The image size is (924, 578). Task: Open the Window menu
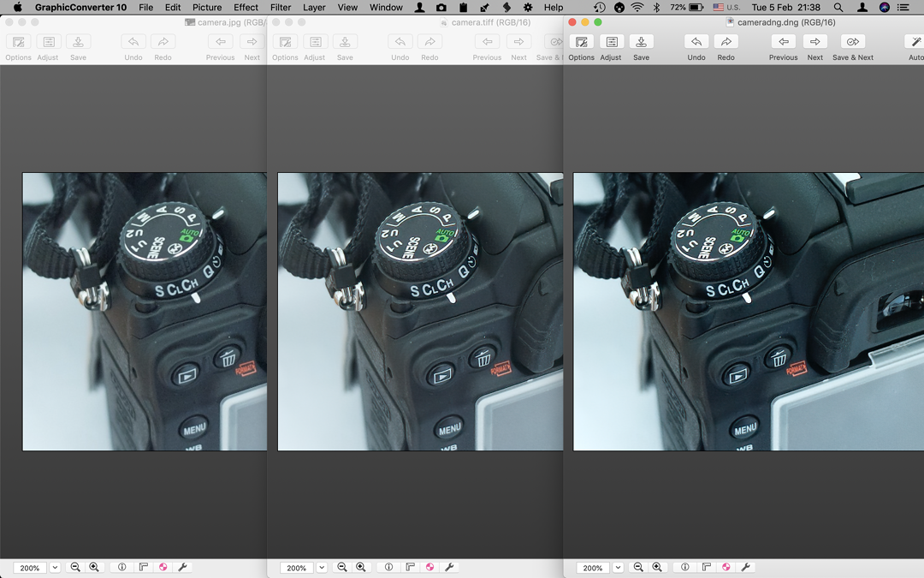[386, 7]
